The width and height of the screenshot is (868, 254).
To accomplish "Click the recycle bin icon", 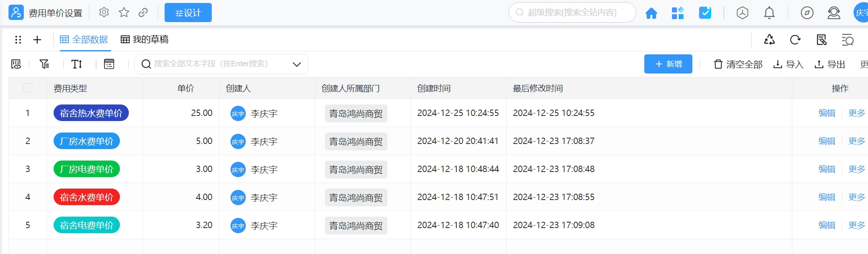I will (769, 40).
